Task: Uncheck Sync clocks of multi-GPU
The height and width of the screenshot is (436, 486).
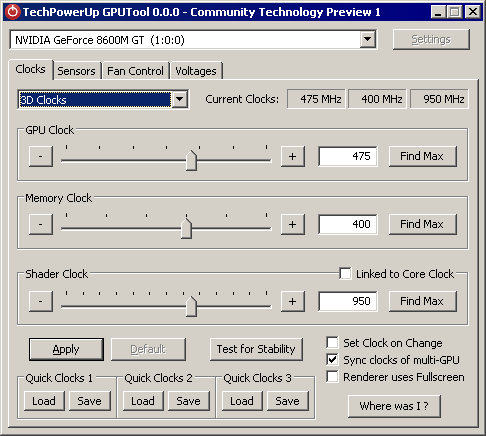Action: (332, 360)
